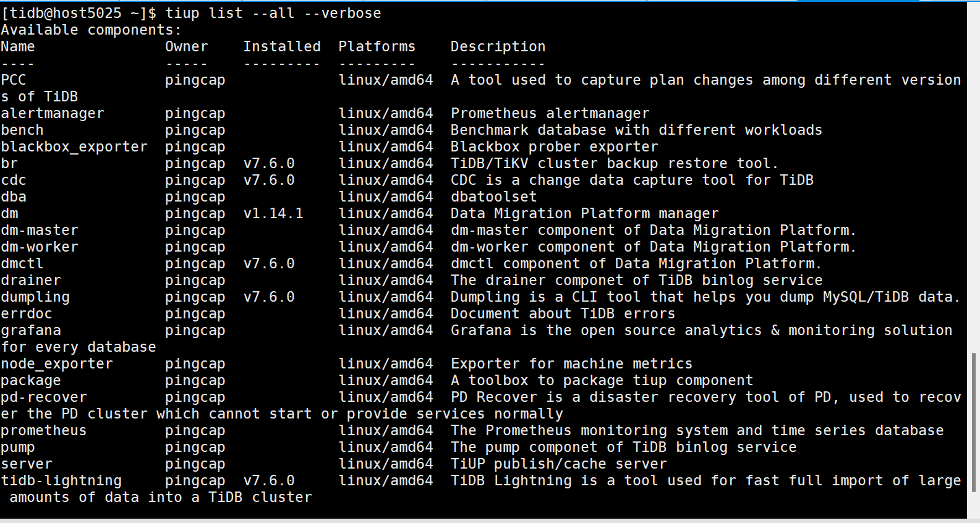Click the 'tiup list --all --verbose' command text

click(273, 13)
